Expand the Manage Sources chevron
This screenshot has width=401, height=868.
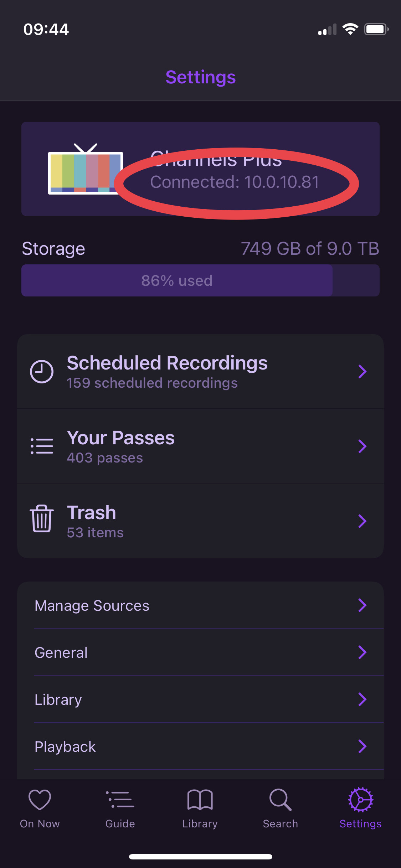[x=362, y=605]
